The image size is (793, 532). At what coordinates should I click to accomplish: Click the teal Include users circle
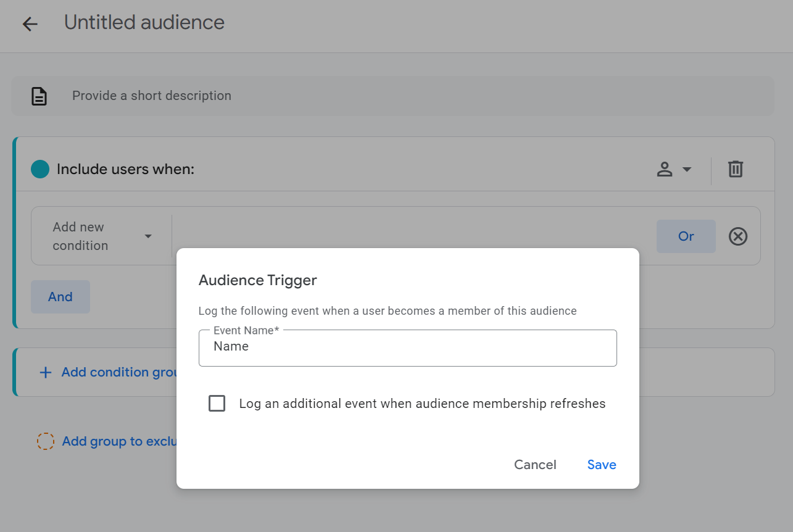40,169
